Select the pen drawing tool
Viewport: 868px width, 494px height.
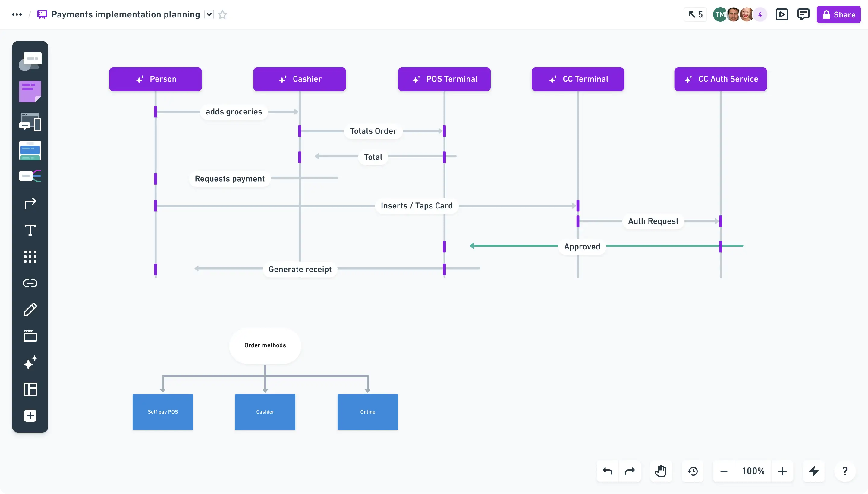point(30,309)
